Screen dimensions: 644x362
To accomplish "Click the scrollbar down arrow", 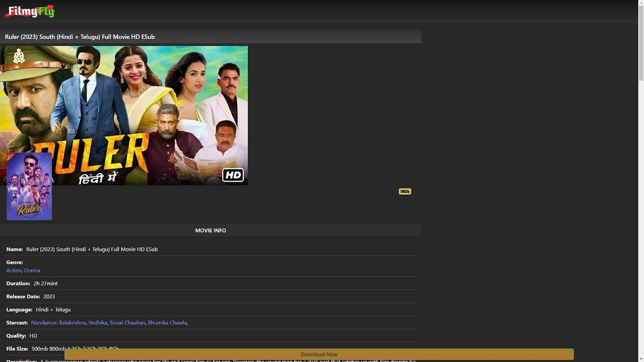I will pos(641,359).
